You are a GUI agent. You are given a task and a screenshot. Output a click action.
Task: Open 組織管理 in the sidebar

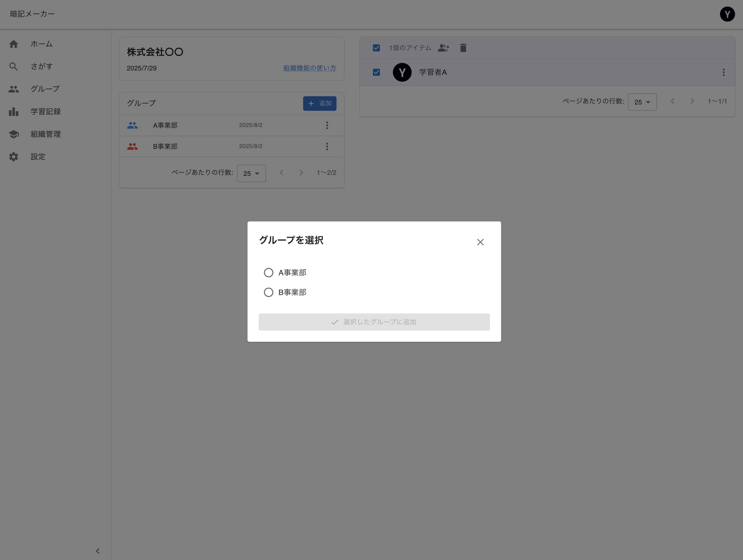click(45, 134)
